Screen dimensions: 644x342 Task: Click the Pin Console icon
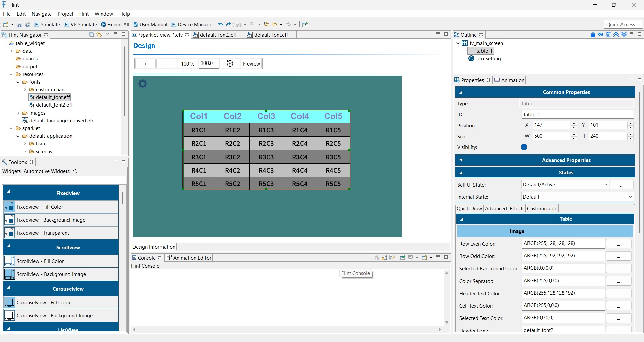pos(402,258)
